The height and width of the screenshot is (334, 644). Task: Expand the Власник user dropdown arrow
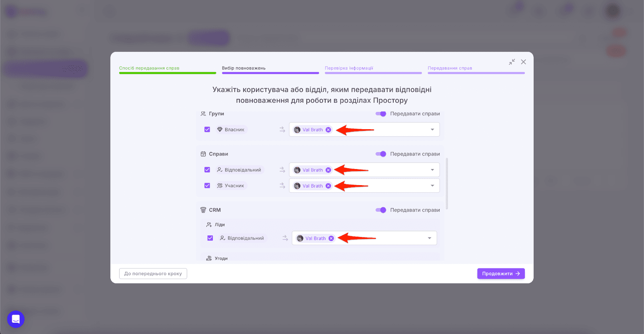432,130
